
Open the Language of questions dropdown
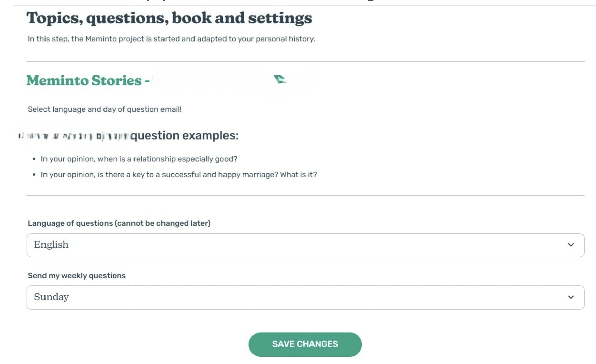pyautogui.click(x=305, y=245)
